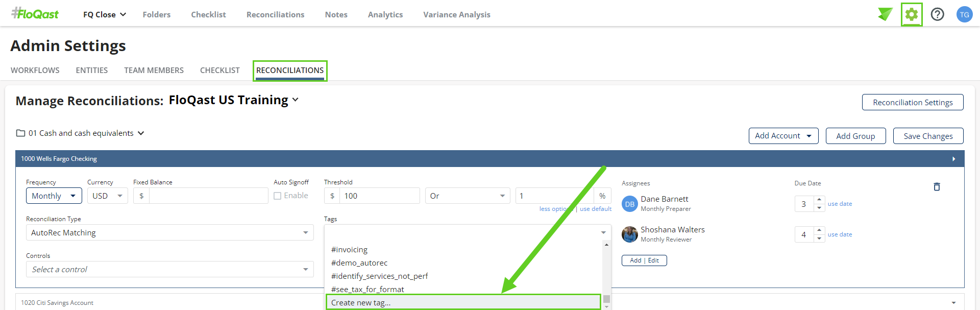The width and height of the screenshot is (980, 310).
Task: Click the use default threshold link
Action: [596, 209]
